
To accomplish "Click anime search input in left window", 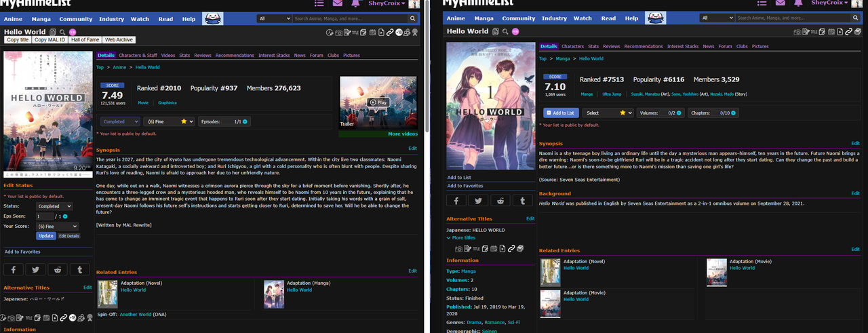I will point(351,18).
